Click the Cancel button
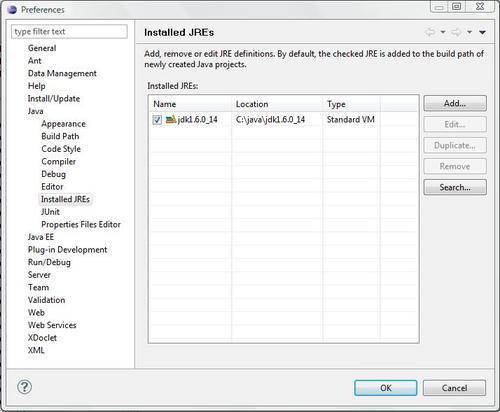The width and height of the screenshot is (500, 412). pyautogui.click(x=454, y=388)
